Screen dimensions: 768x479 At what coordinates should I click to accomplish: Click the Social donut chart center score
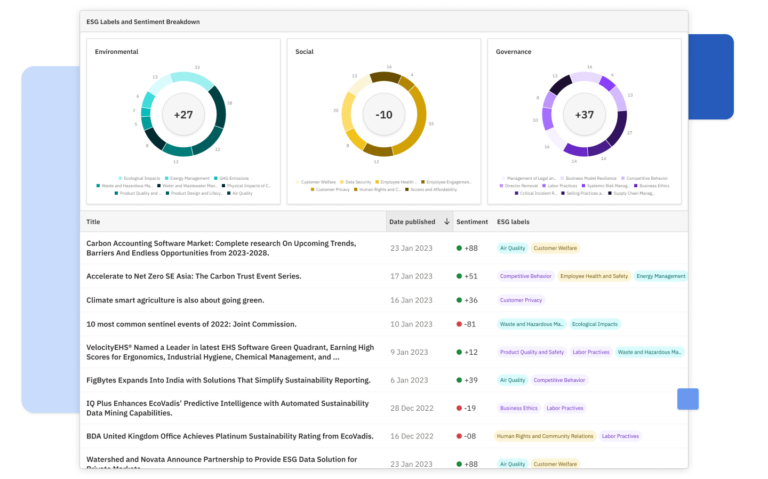coord(384,115)
